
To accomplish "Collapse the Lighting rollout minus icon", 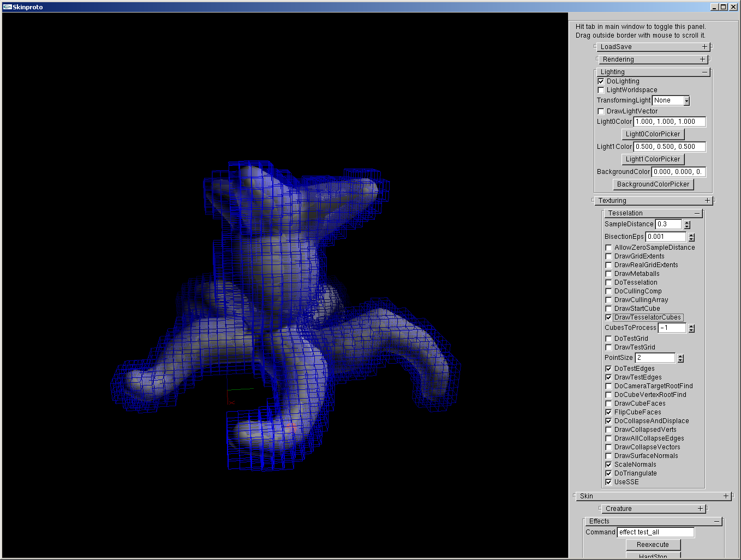I will pyautogui.click(x=704, y=72).
